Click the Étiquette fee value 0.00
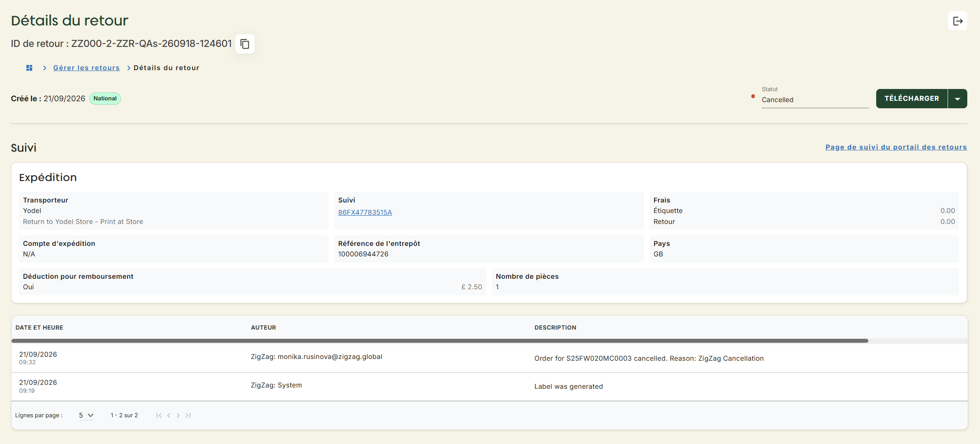 [x=948, y=211]
